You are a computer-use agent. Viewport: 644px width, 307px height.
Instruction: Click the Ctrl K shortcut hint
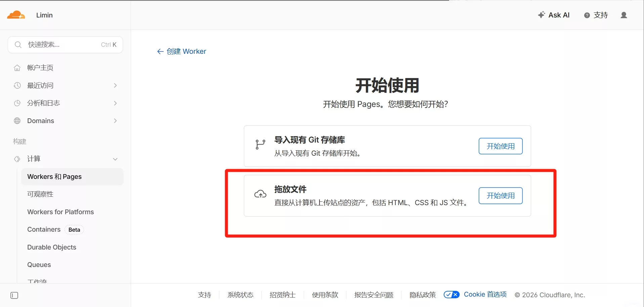[109, 45]
